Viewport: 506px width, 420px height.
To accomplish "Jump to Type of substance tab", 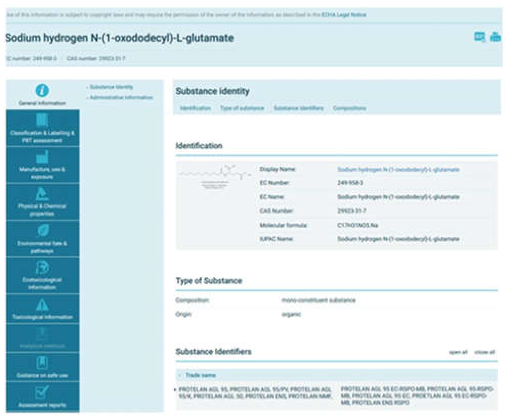I will [242, 109].
